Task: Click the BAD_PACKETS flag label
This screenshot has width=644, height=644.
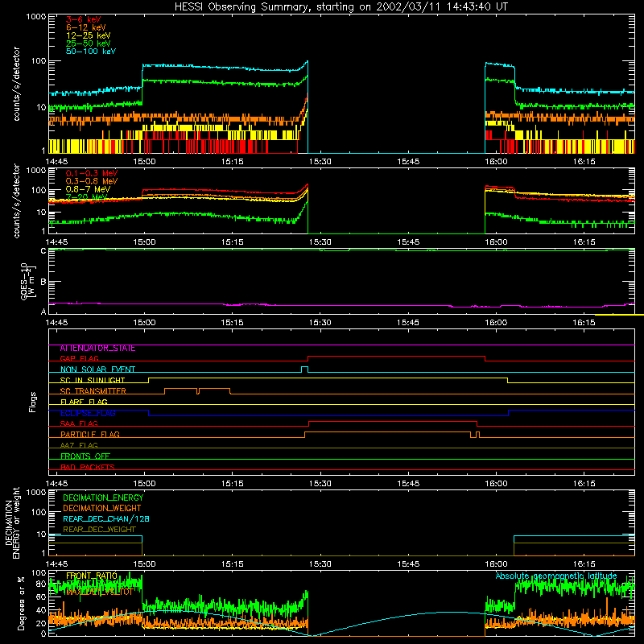Action: [88, 467]
